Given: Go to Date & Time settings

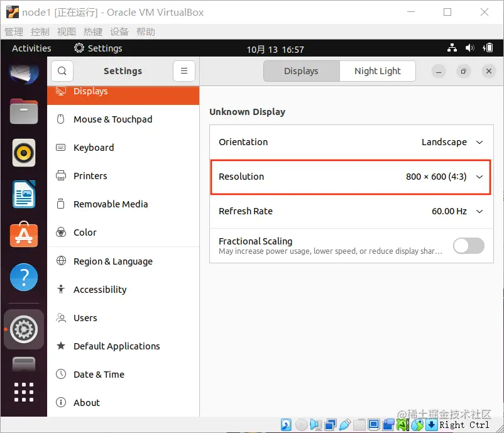Looking at the screenshot, I should coord(123,375).
